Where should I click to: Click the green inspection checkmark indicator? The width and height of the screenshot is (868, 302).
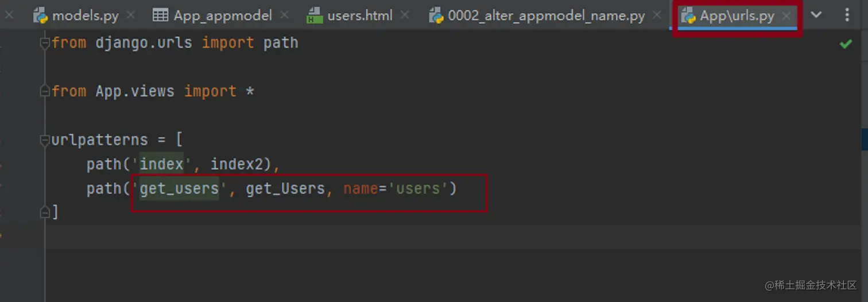(846, 44)
